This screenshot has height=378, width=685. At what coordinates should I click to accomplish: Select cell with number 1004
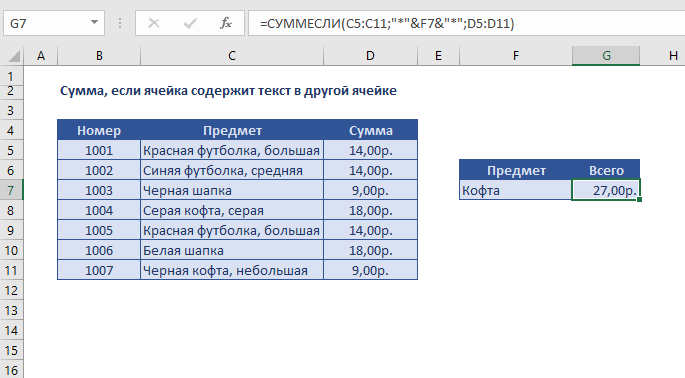pos(99,211)
